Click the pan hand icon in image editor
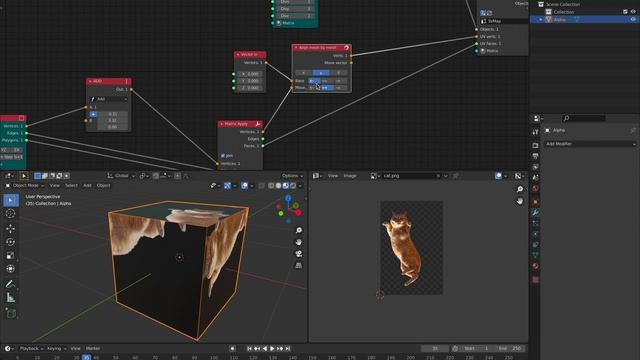 [520, 201]
